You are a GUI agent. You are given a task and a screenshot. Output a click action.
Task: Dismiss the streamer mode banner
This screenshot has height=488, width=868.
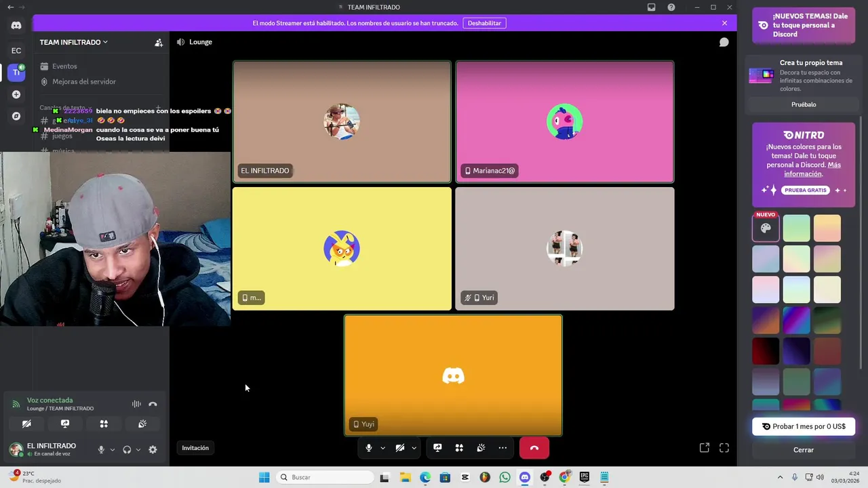point(724,23)
